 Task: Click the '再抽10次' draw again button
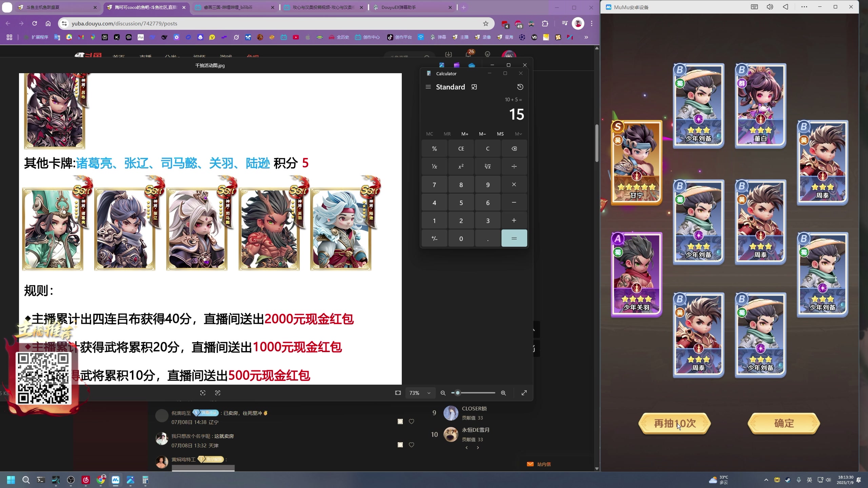tap(674, 423)
